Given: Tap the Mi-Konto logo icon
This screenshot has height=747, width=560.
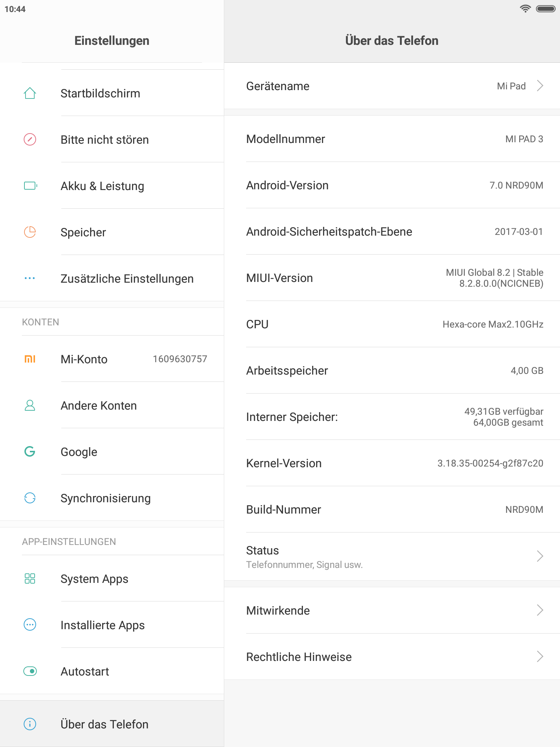Looking at the screenshot, I should click(30, 359).
